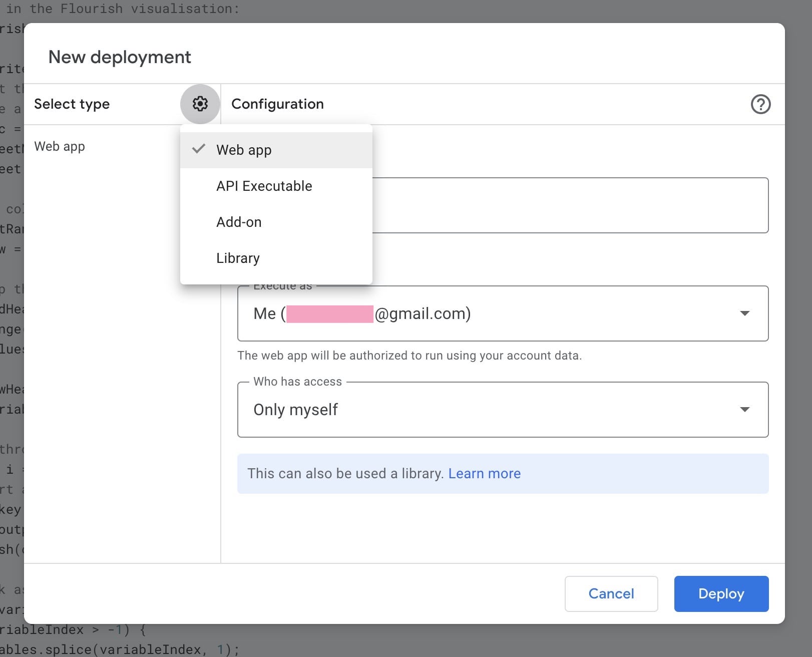Click the Cancel button

click(x=611, y=593)
